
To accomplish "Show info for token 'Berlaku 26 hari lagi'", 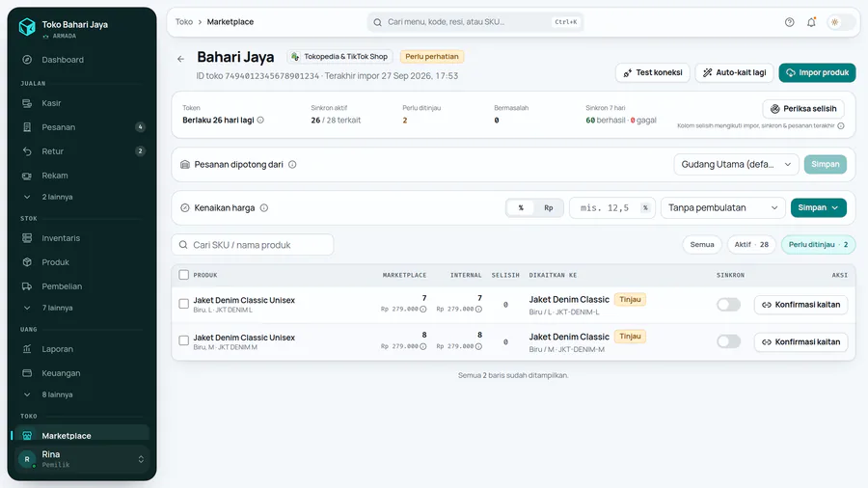I will click(x=260, y=120).
